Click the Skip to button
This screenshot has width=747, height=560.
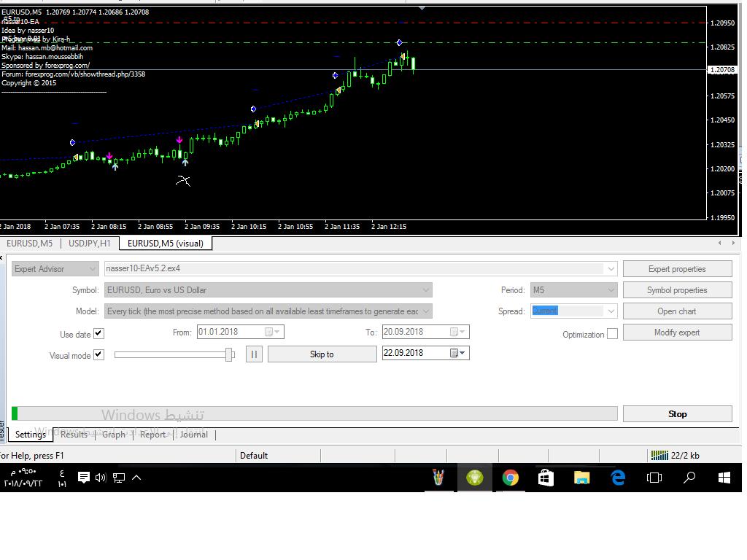pyautogui.click(x=322, y=354)
